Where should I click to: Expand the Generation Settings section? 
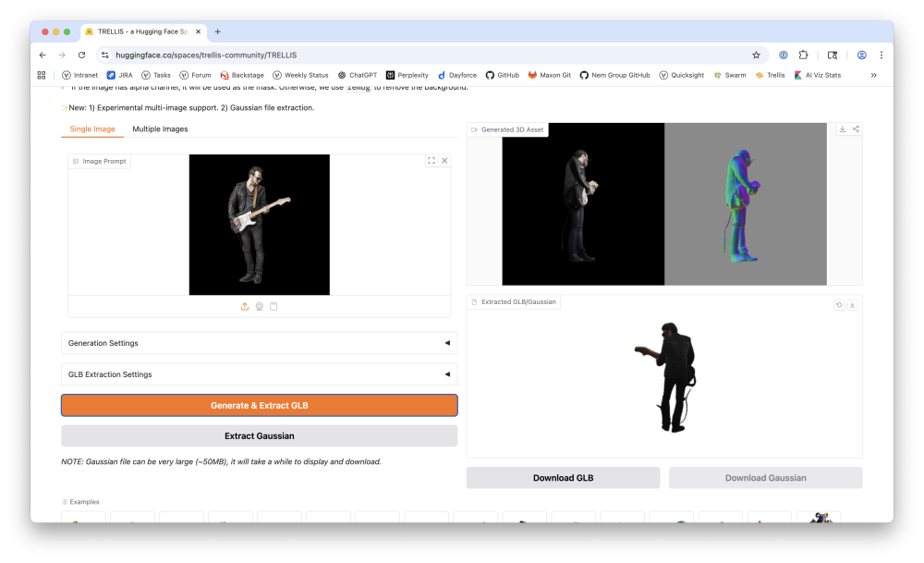pyautogui.click(x=260, y=343)
